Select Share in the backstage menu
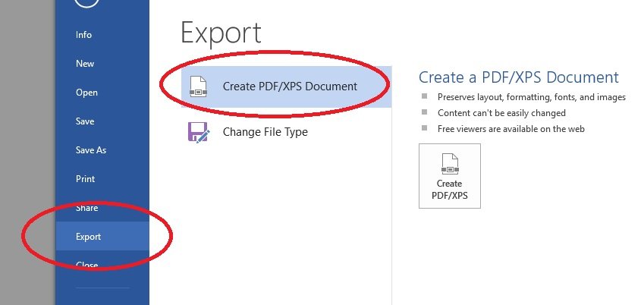The width and height of the screenshot is (644, 305). pyautogui.click(x=86, y=208)
